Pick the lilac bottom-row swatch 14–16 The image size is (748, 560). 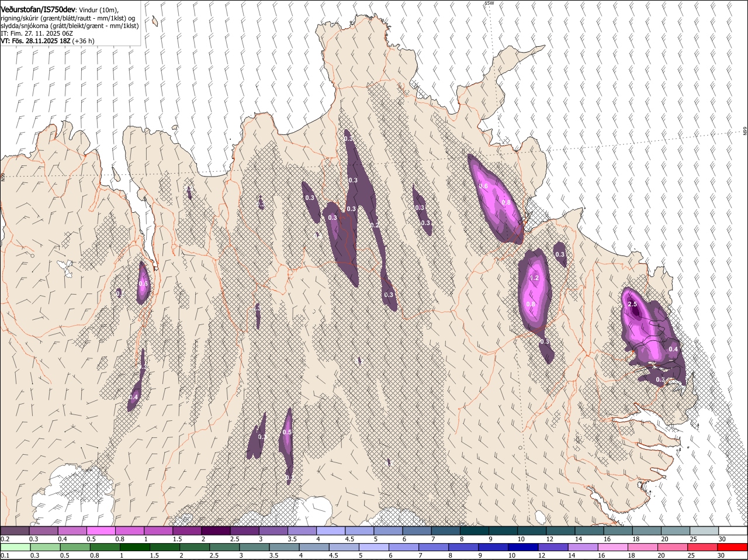[583, 547]
